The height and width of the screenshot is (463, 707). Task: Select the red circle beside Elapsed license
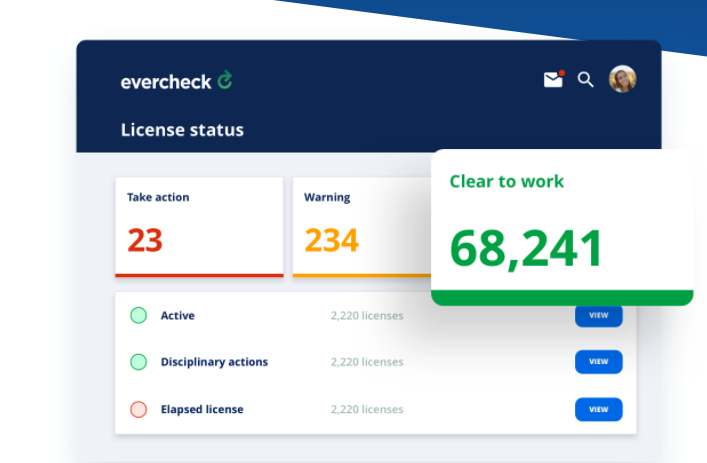(139, 409)
